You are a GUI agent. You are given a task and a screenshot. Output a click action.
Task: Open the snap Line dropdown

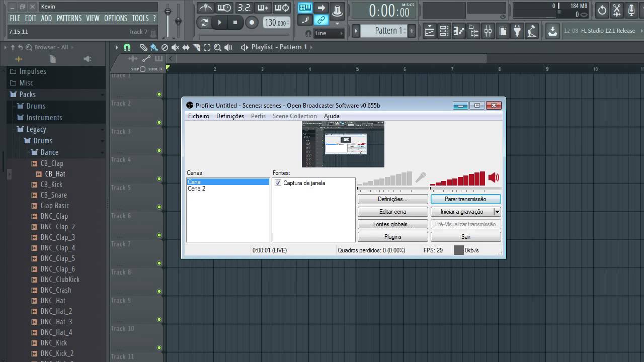(x=329, y=33)
